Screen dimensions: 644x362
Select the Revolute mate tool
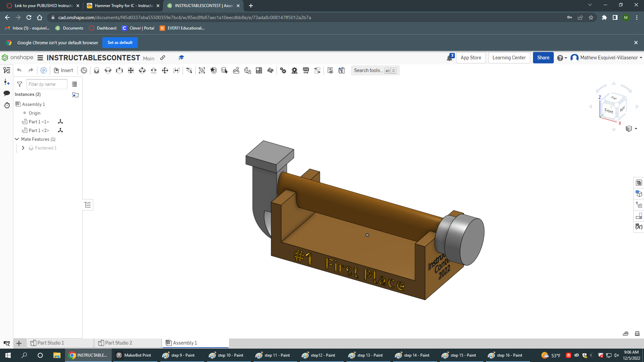[108, 70]
